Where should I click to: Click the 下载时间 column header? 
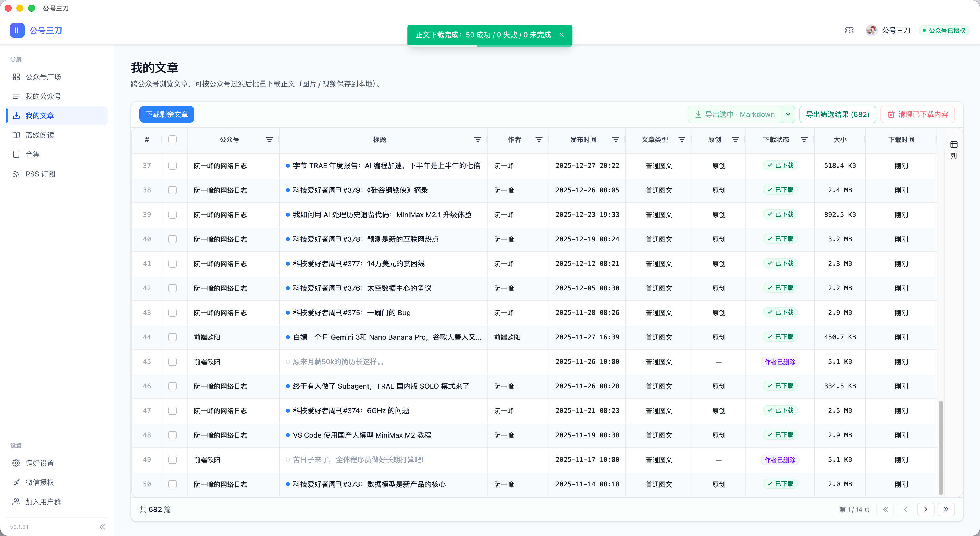coord(901,140)
